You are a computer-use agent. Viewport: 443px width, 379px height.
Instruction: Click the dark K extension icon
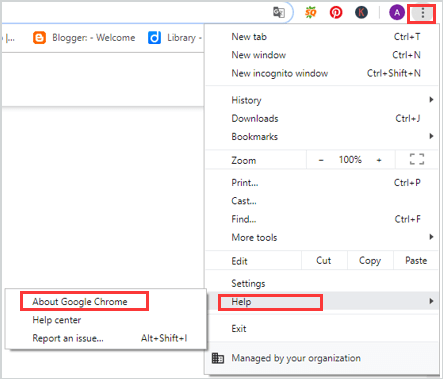(x=361, y=13)
